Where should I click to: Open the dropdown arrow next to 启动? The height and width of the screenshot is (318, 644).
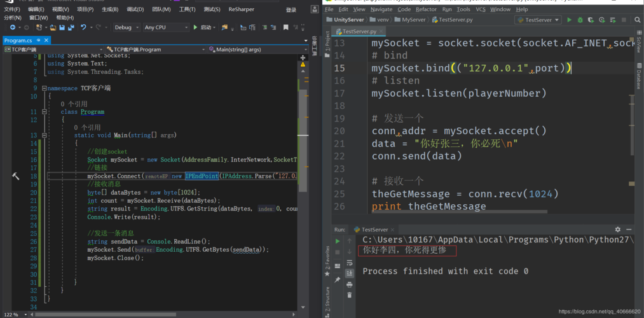coord(214,27)
